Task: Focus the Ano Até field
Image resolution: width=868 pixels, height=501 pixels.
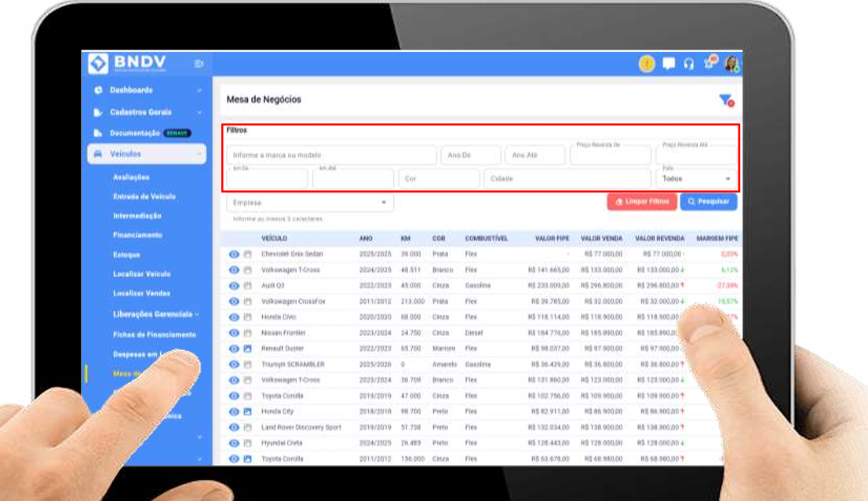Action: (x=534, y=155)
